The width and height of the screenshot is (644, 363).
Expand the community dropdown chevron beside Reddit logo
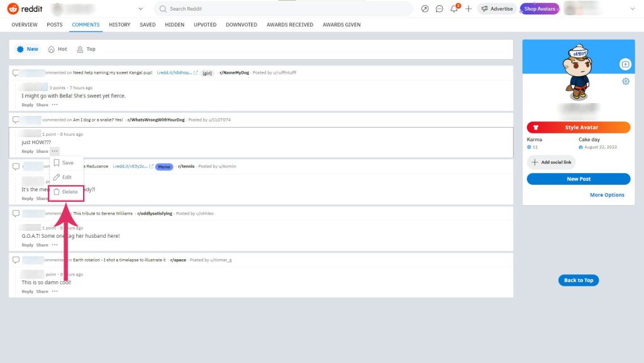[140, 9]
